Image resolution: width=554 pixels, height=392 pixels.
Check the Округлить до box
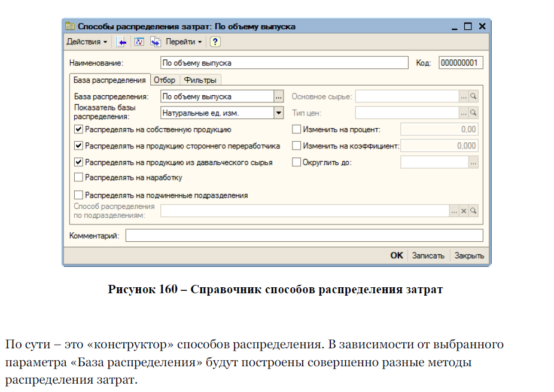(x=296, y=162)
